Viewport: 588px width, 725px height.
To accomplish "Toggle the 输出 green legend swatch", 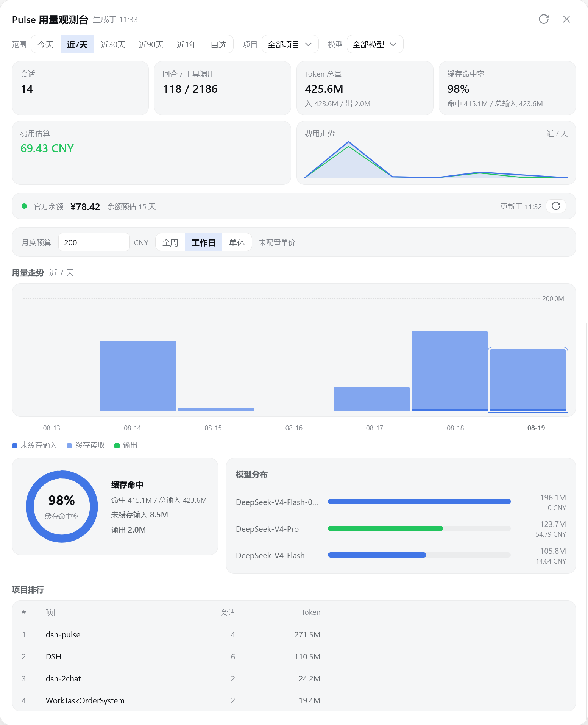I will 117,445.
